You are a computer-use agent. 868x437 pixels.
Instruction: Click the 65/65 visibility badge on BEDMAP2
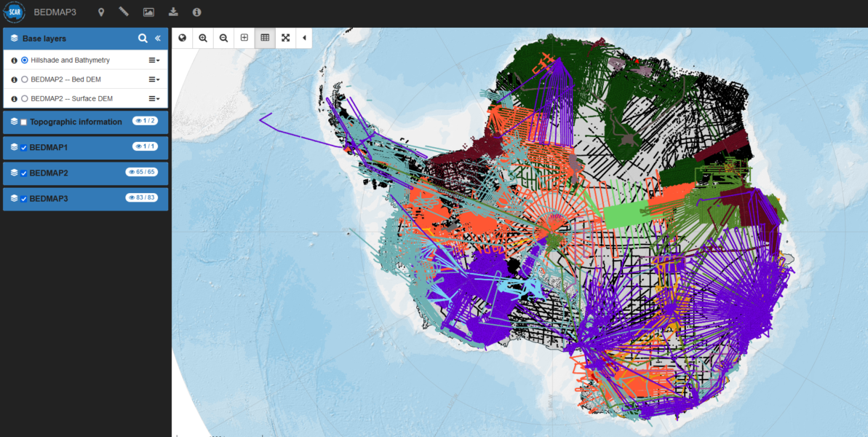[141, 173]
